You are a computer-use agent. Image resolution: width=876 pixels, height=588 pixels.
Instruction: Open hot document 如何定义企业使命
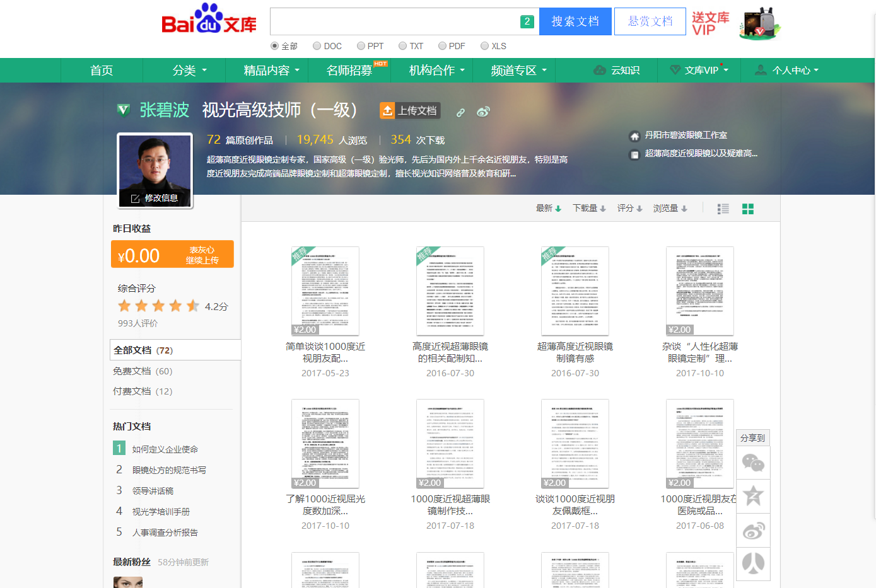pos(165,449)
